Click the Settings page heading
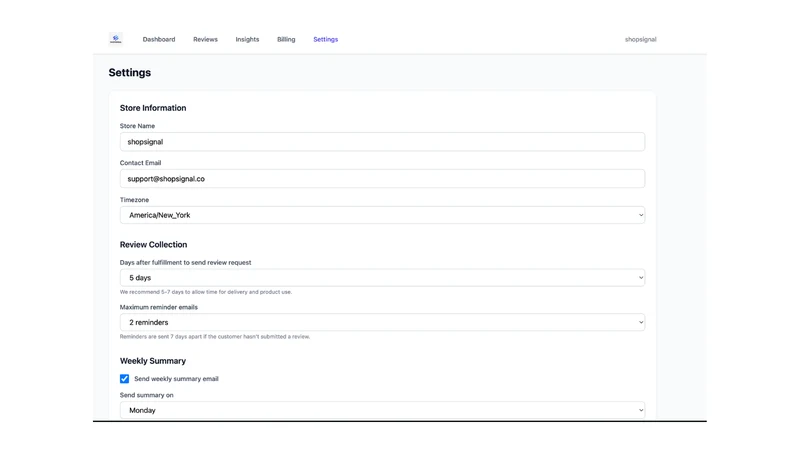 [x=130, y=72]
